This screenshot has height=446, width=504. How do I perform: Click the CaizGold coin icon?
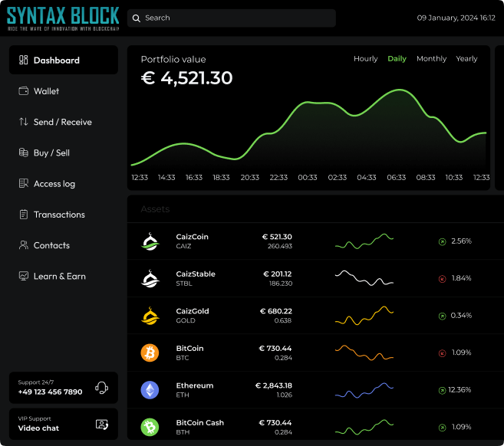pos(150,316)
